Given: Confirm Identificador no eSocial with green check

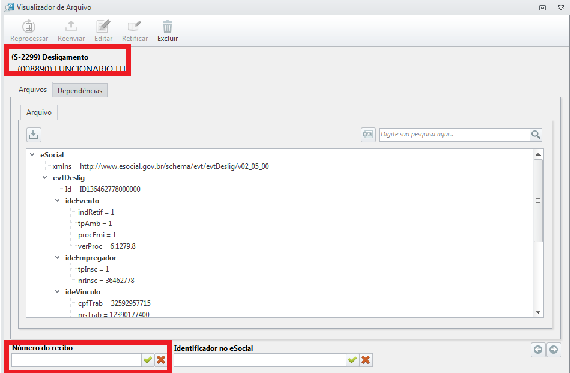Looking at the screenshot, I should 352,360.
